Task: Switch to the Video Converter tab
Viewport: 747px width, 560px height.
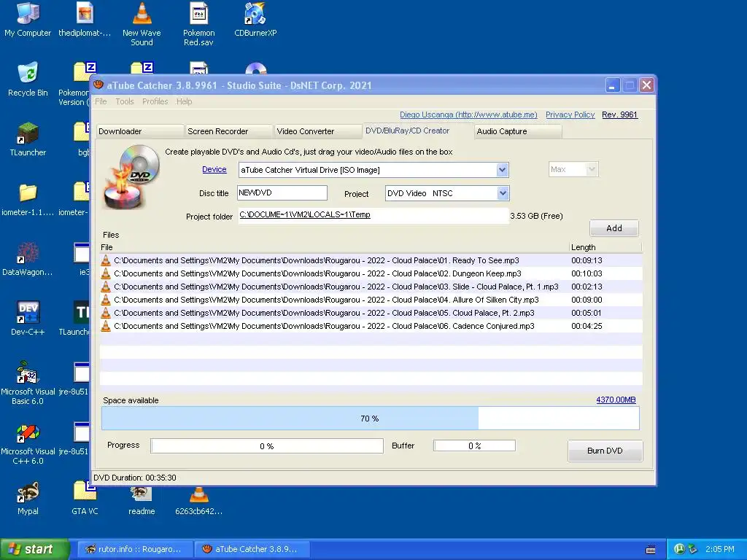Action: [x=318, y=131]
